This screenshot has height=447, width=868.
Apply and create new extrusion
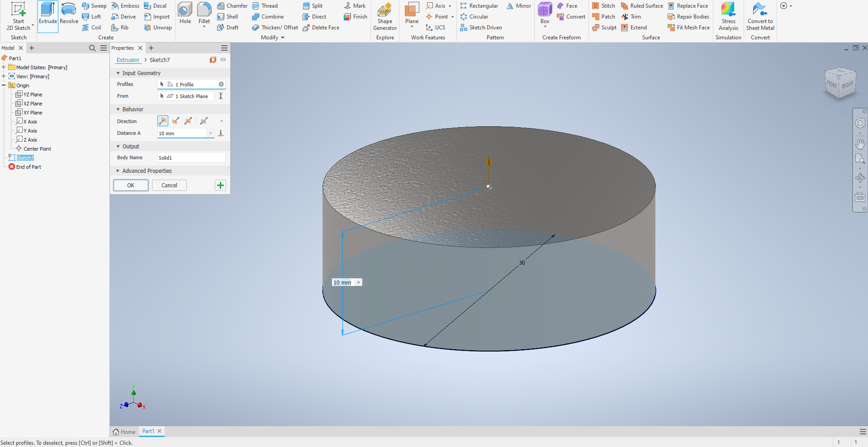220,185
